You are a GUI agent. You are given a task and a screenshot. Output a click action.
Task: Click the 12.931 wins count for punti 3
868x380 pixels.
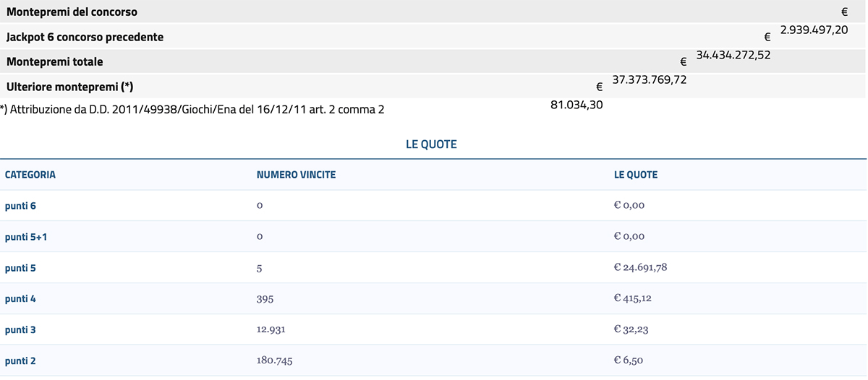(x=273, y=329)
